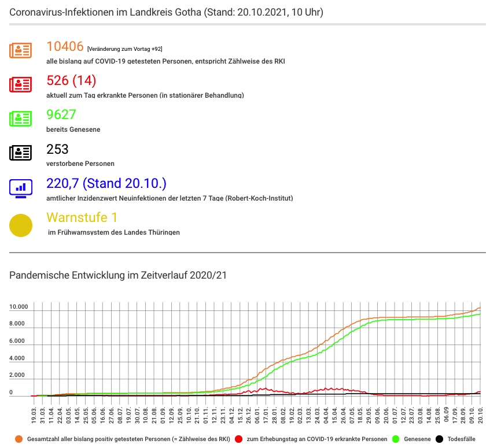This screenshot has height=448, width=490.
Task: Click the red ID card icon beside 526
Action: [x=21, y=84]
